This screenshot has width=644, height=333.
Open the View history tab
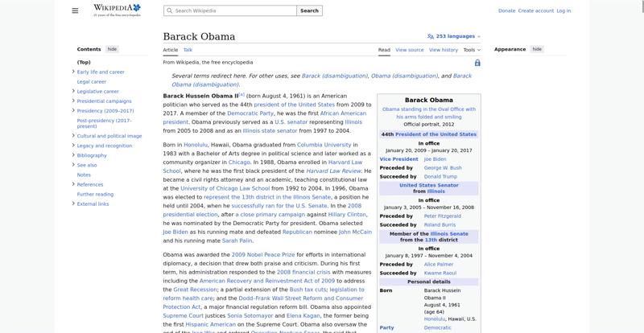tap(444, 50)
